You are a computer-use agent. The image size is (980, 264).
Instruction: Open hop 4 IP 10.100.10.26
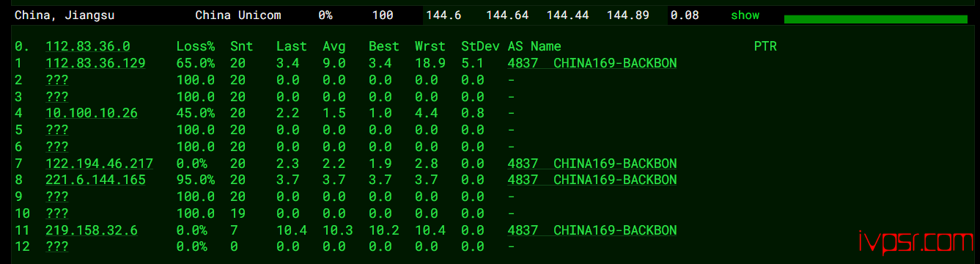[92, 113]
